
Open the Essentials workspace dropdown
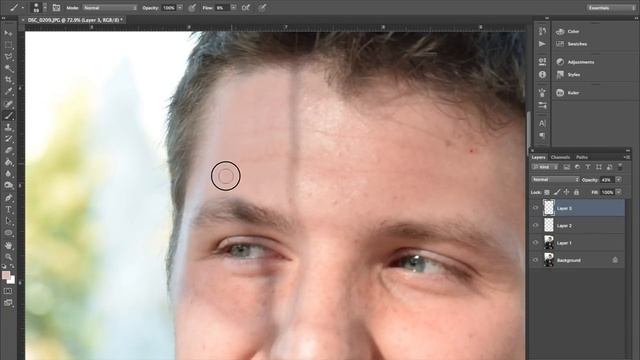coord(611,8)
